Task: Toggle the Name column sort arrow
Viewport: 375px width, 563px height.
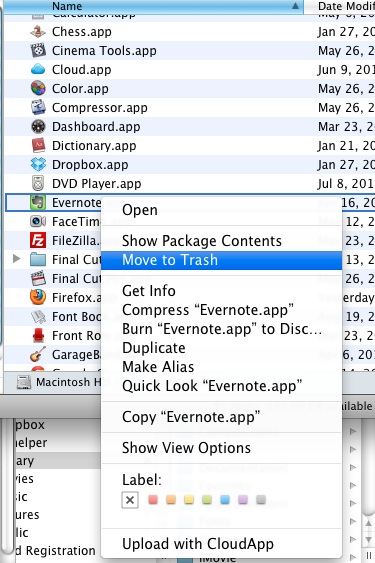Action: (x=295, y=6)
